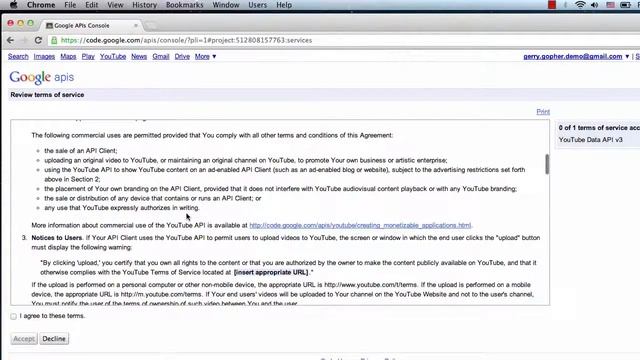640x360 pixels.
Task: Click the flag input source icon
Action: click(610, 5)
